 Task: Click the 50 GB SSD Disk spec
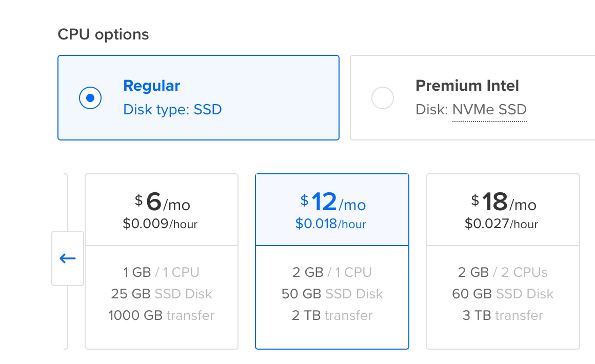click(x=332, y=294)
